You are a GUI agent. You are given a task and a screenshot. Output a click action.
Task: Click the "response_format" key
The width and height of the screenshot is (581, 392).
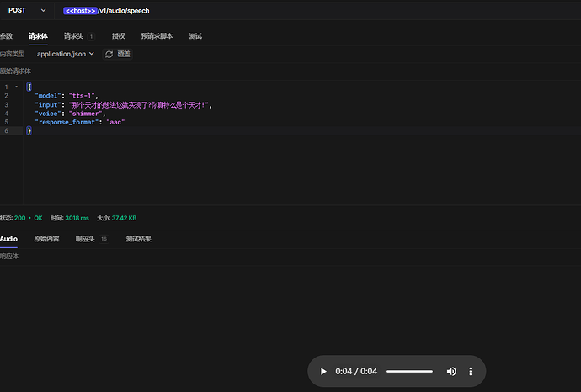point(67,122)
